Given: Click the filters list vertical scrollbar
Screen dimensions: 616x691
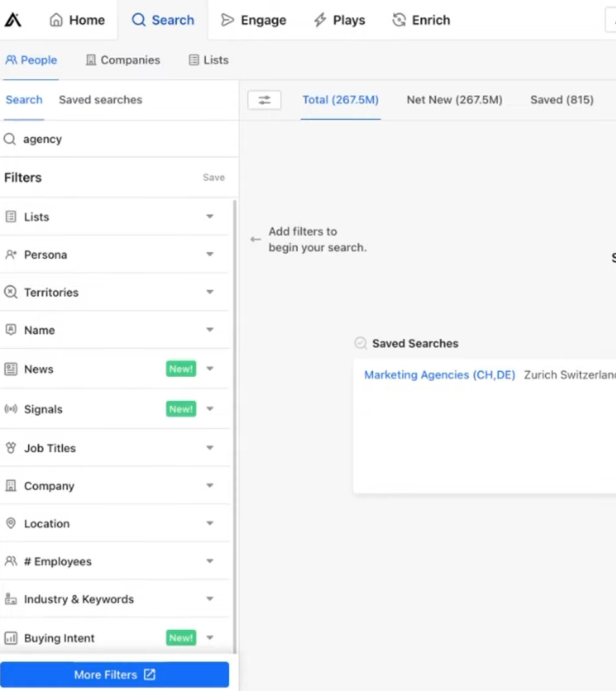Looking at the screenshot, I should pyautogui.click(x=235, y=426).
